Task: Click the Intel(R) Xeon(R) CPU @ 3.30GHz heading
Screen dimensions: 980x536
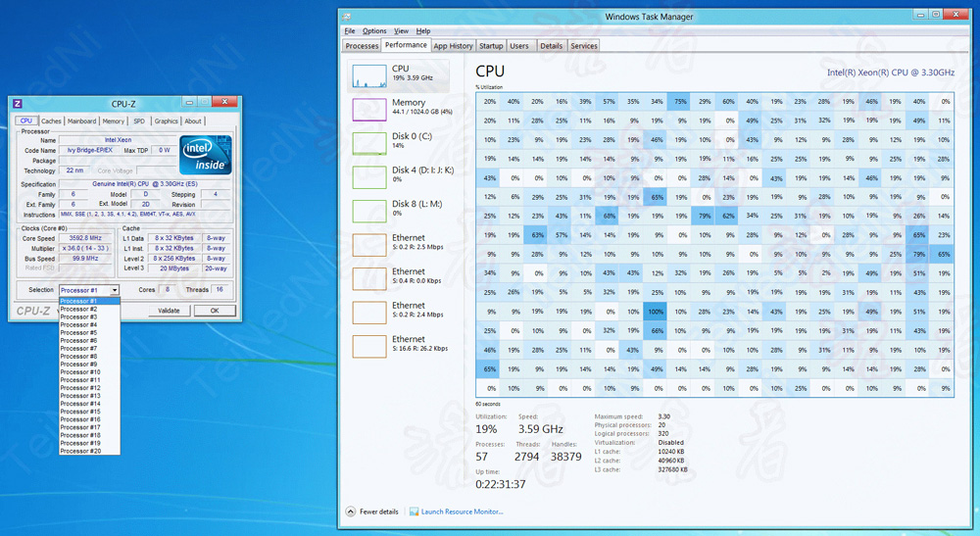Action: pos(891,73)
